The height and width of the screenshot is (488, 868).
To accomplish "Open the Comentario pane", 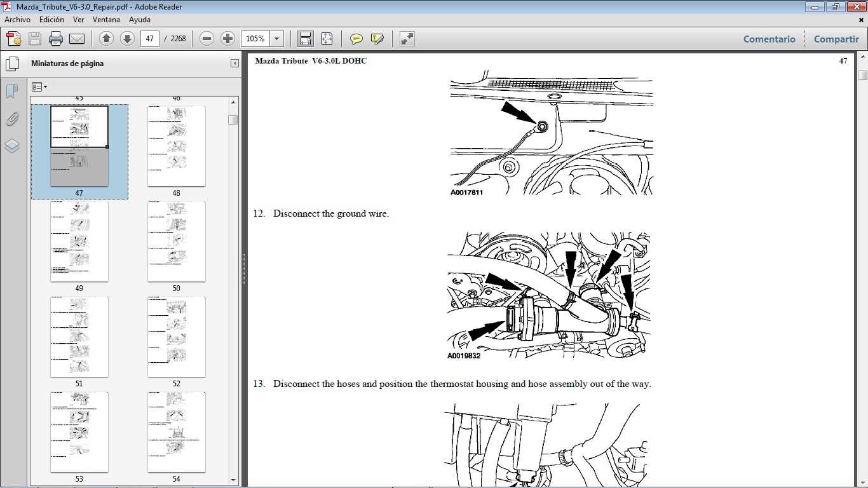I will [769, 39].
